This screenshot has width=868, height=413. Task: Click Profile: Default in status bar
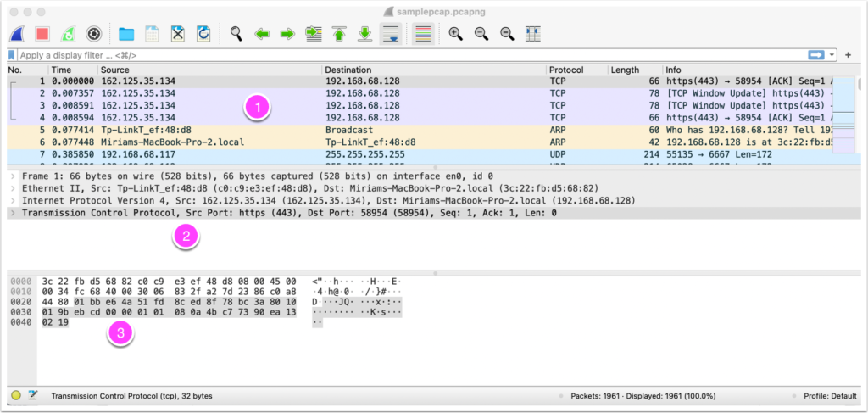point(829,396)
